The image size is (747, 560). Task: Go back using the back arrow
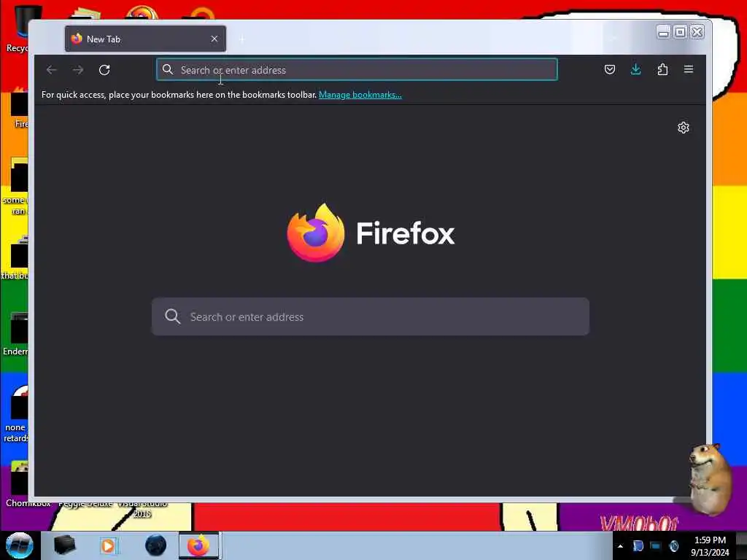52,70
